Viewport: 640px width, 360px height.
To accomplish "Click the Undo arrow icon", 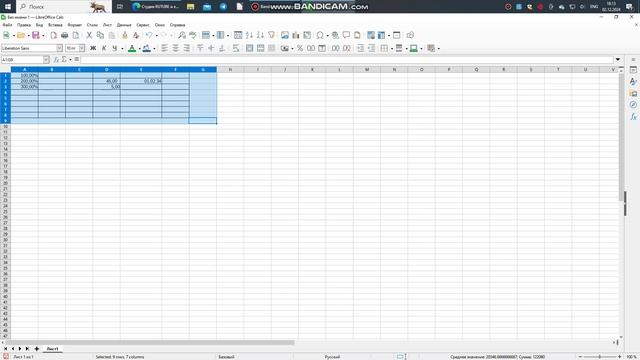I will pos(149,36).
